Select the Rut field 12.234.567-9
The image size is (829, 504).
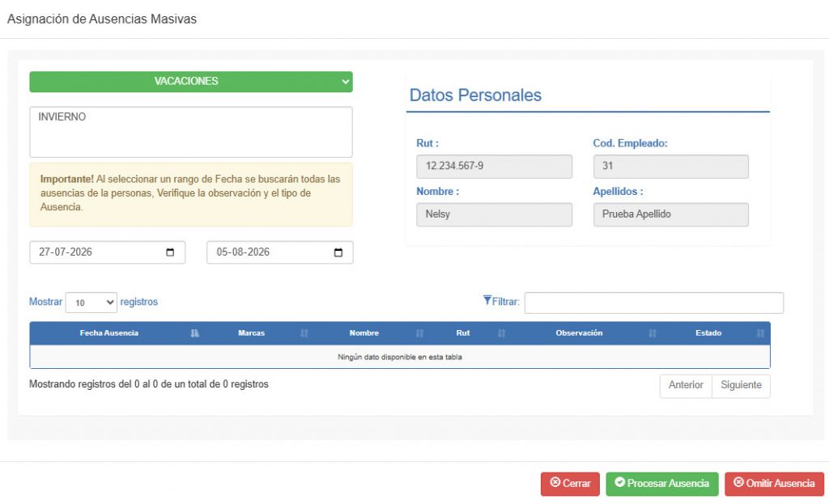coord(494,167)
